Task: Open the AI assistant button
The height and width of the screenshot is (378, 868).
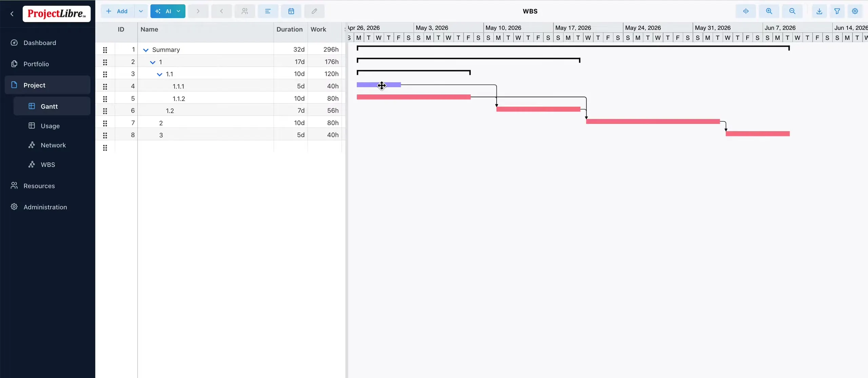Action: pos(168,11)
